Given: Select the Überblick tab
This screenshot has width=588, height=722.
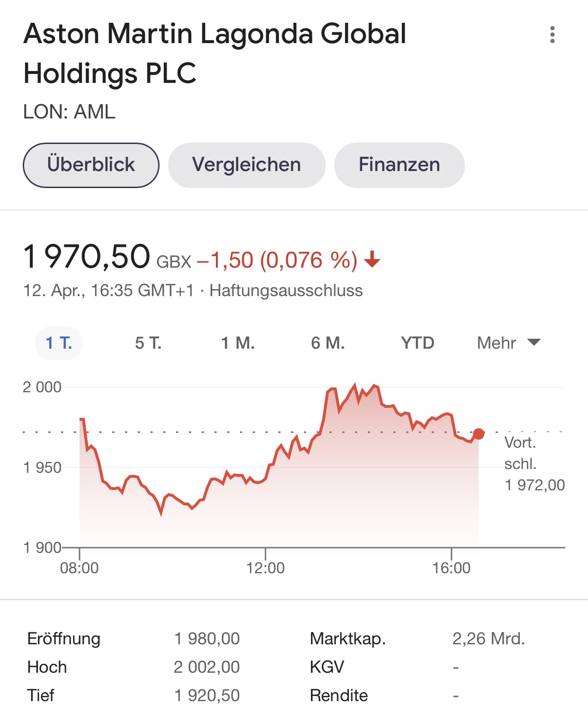Looking at the screenshot, I should tap(91, 165).
